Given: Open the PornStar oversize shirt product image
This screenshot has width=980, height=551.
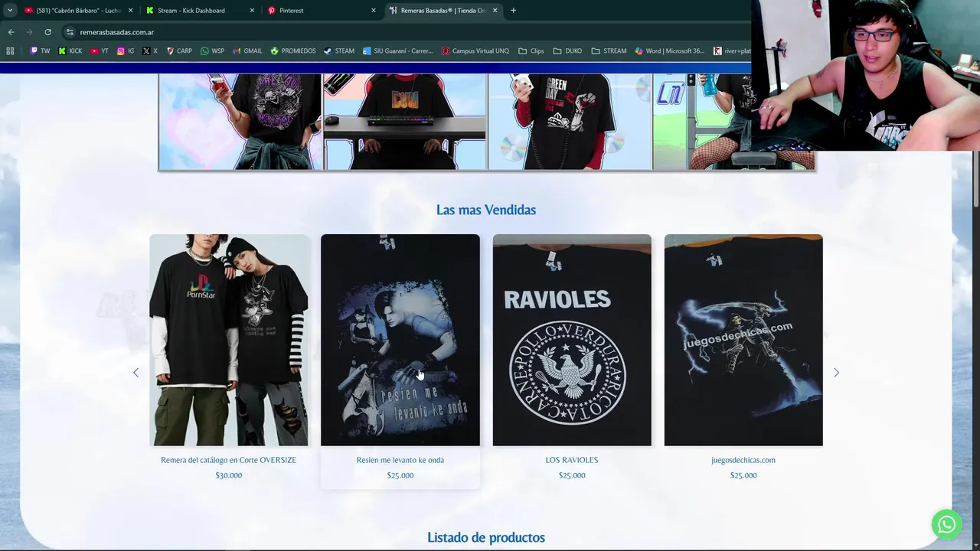Looking at the screenshot, I should click(229, 340).
